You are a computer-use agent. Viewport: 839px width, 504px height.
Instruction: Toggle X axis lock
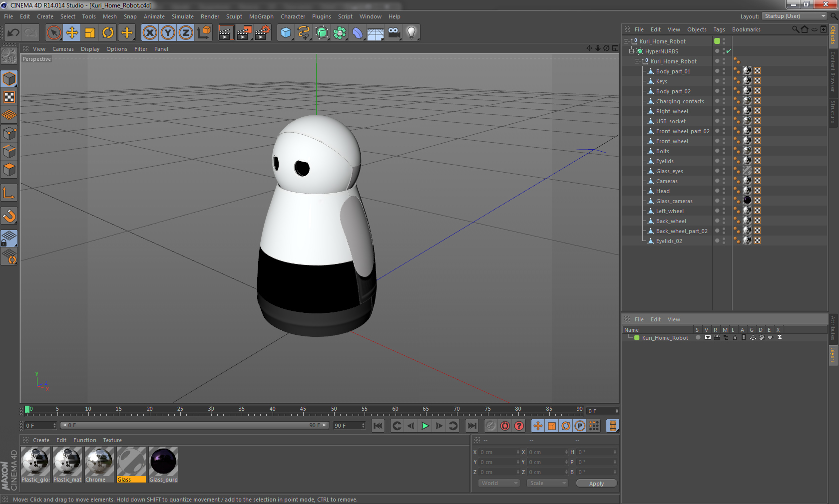(150, 33)
